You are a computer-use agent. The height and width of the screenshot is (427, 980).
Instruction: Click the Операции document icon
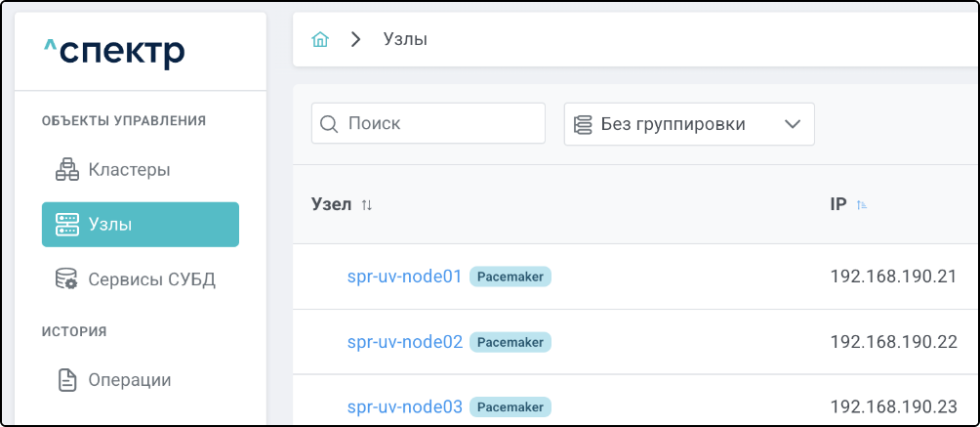pos(66,380)
